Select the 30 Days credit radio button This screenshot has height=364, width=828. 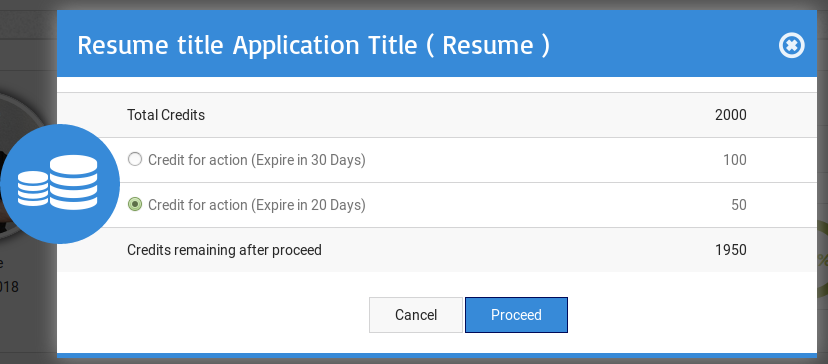[x=135, y=159]
